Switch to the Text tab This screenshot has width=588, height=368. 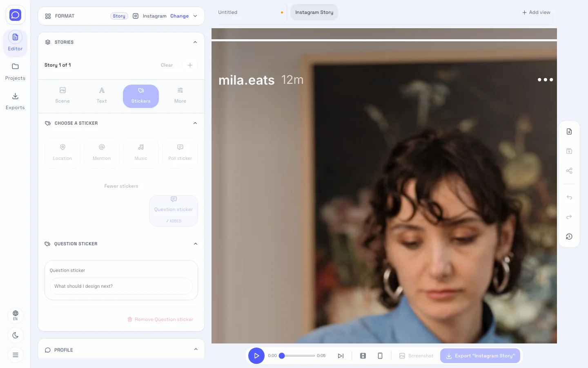pos(102,96)
